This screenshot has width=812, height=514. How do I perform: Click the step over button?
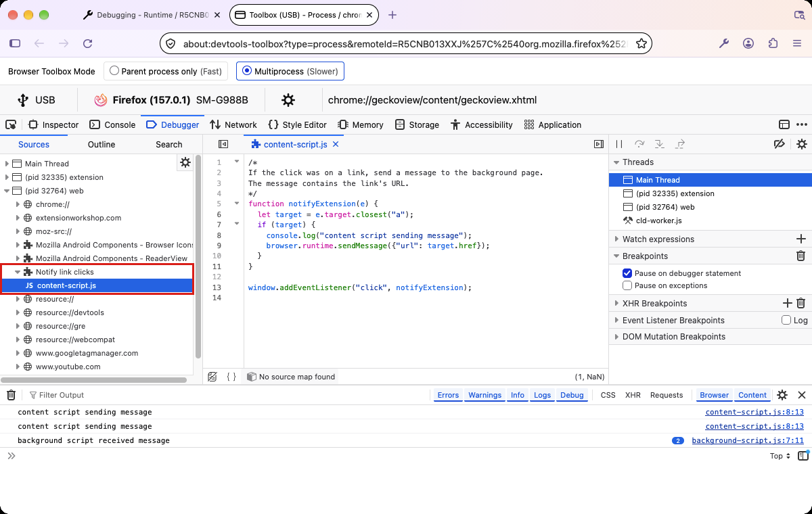[639, 144]
